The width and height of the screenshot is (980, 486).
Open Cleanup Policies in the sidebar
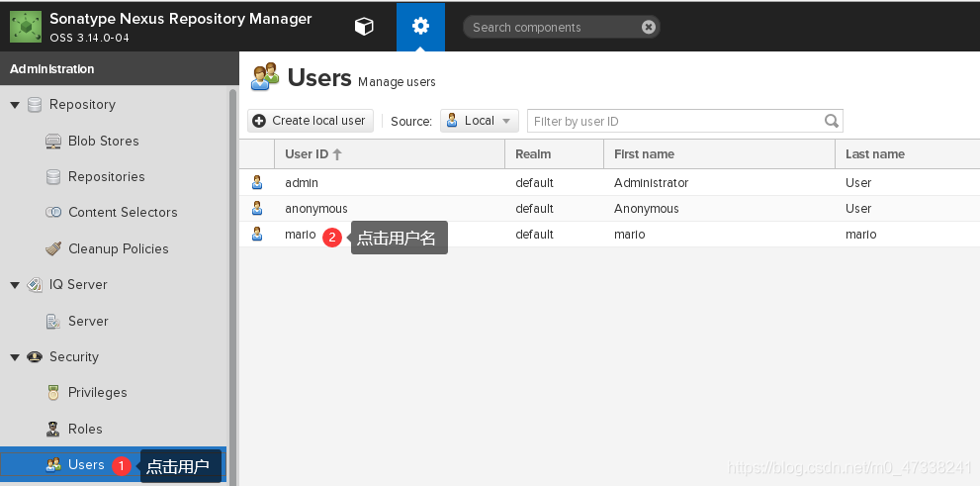click(118, 249)
